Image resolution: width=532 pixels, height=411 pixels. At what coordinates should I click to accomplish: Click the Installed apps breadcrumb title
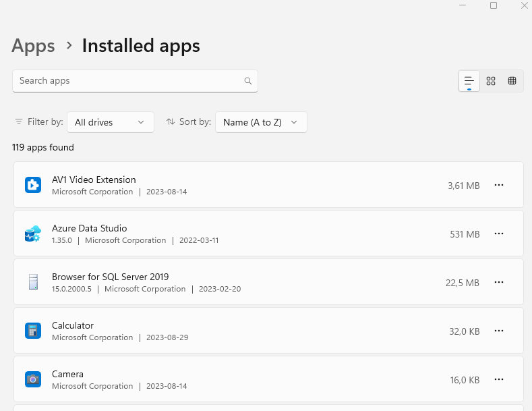pyautogui.click(x=141, y=46)
